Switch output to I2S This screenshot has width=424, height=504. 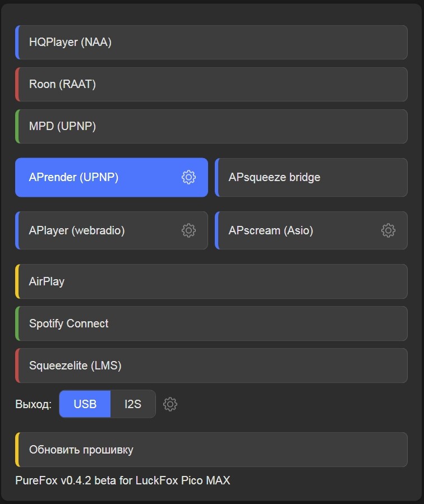tap(133, 404)
